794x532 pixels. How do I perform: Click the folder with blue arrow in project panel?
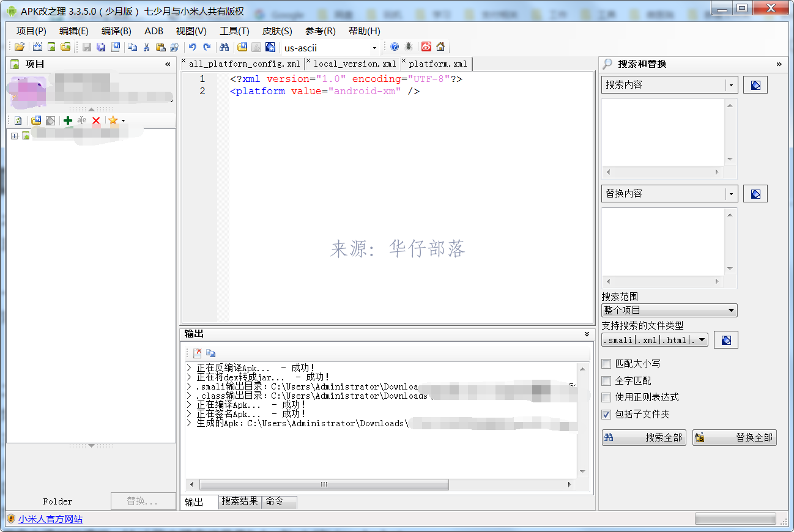coord(36,120)
